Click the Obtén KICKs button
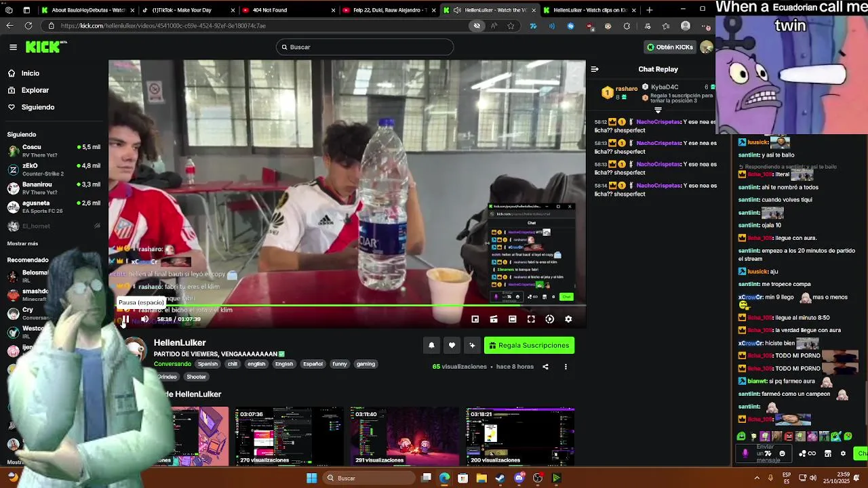The image size is (868, 488). (x=670, y=47)
